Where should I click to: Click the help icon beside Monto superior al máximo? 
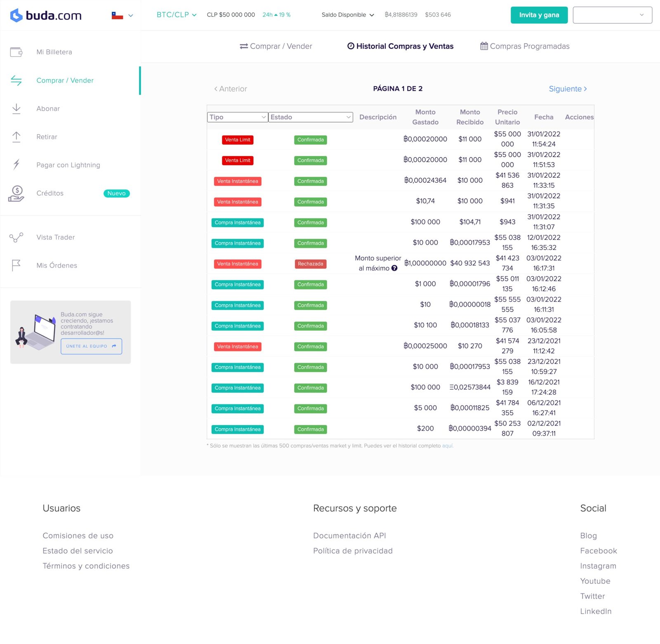[394, 268]
